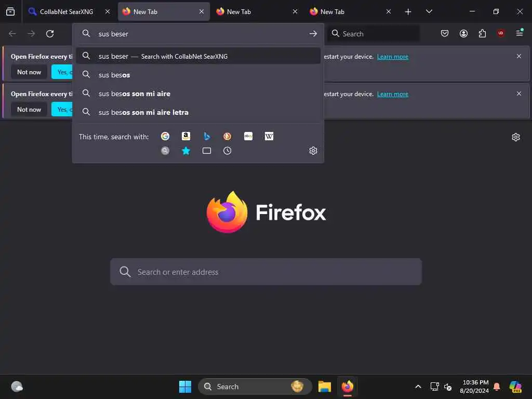Open the Extensions puzzle icon
532x399 pixels.
[482, 33]
